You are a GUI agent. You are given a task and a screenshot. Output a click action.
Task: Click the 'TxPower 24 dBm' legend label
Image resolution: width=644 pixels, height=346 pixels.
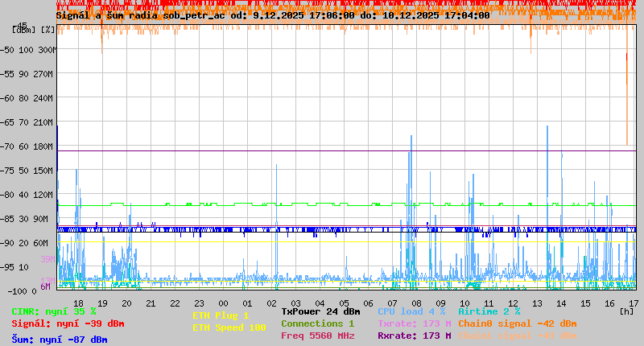click(x=320, y=311)
